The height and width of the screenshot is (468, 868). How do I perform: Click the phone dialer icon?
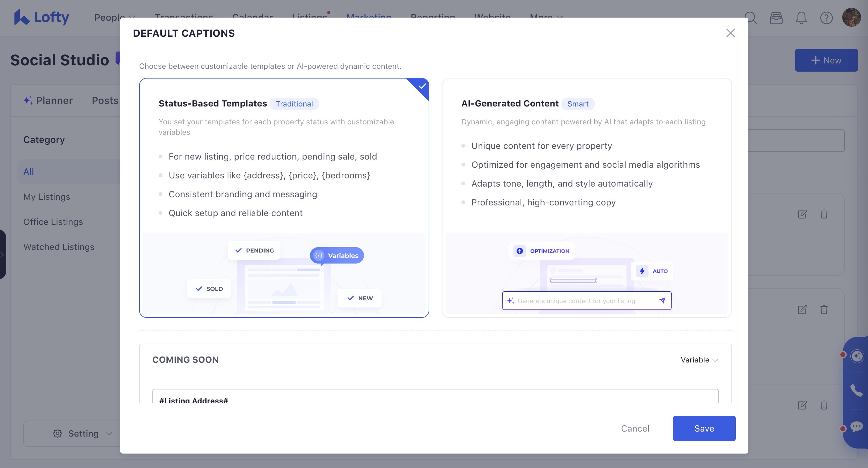pyautogui.click(x=856, y=390)
